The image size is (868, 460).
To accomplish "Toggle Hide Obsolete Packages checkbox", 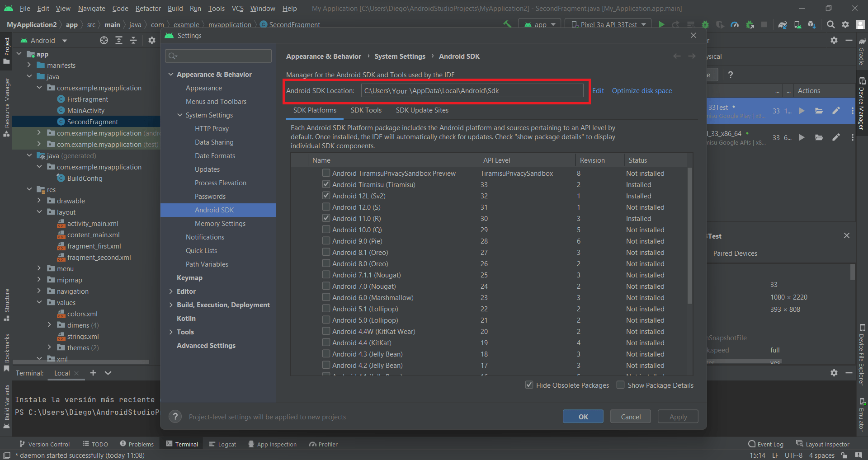I will 529,385.
